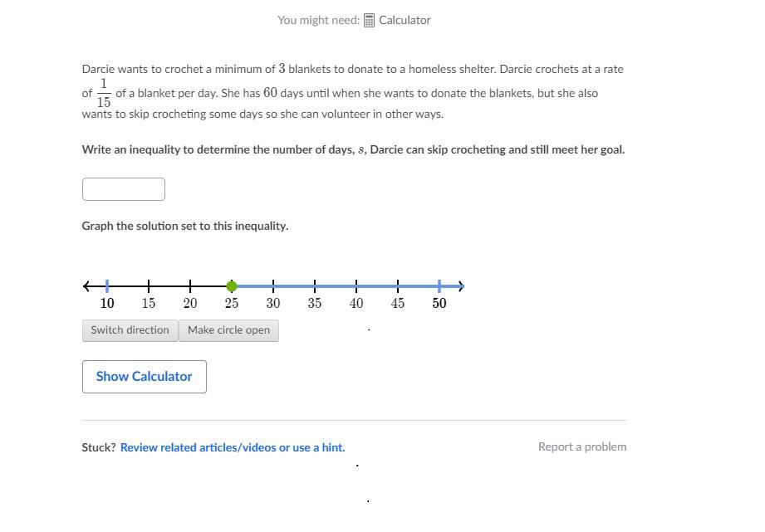This screenshot has width=765, height=532.
Task: Click the blue endpoint tick at 10
Action: [107, 286]
